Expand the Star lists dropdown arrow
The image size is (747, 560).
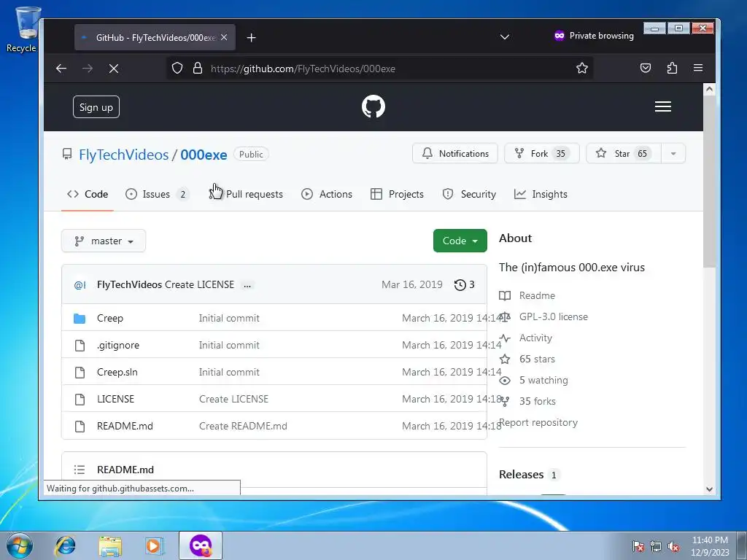673,153
